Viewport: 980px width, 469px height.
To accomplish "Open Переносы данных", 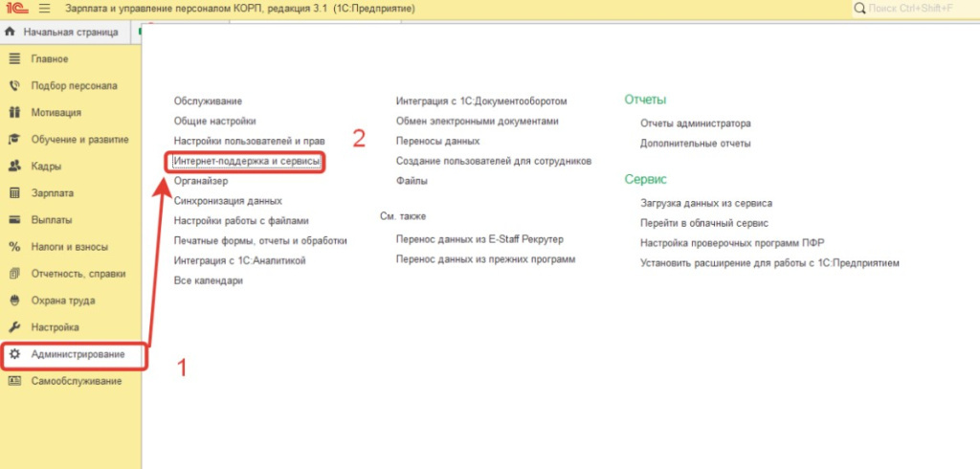I will click(438, 141).
